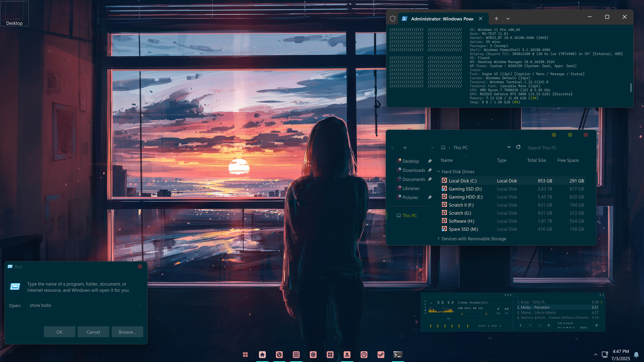Image resolution: width=644 pixels, height=362 pixels.
Task: Select Software (H:) drive row
Action: click(512, 221)
